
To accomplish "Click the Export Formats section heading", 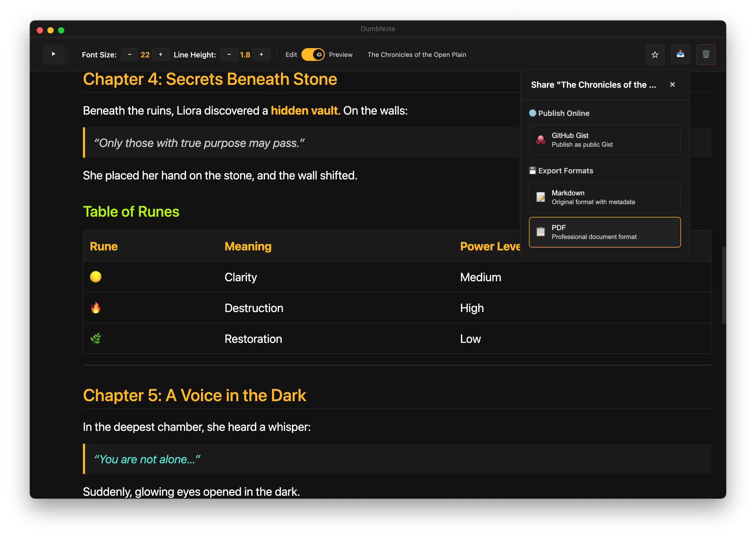I will click(x=561, y=171).
